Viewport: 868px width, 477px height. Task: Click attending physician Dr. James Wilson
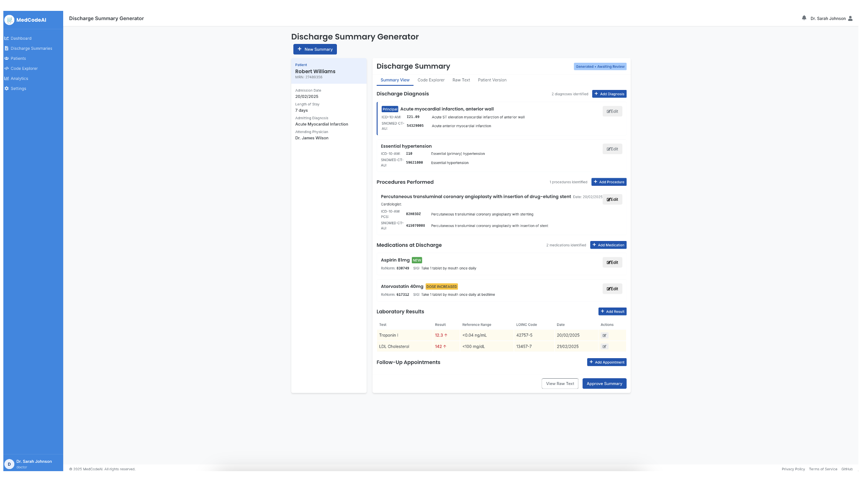(312, 138)
